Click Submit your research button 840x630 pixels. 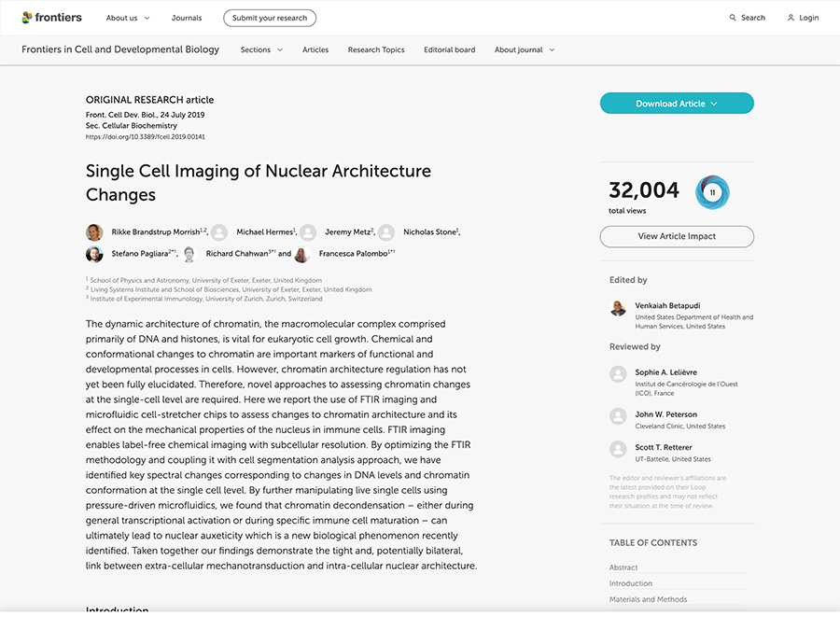(x=270, y=18)
